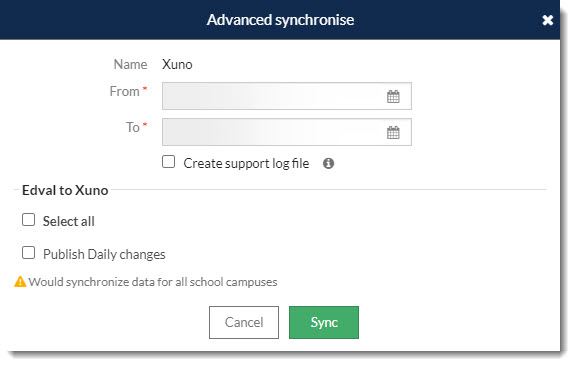Click the From field label
575x366 pixels.
coord(124,91)
